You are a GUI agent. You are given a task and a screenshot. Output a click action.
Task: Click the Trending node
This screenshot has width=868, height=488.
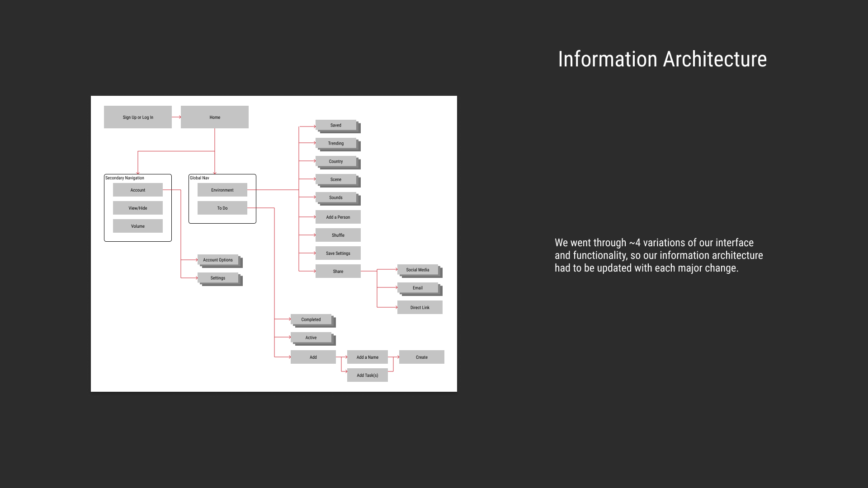336,143
